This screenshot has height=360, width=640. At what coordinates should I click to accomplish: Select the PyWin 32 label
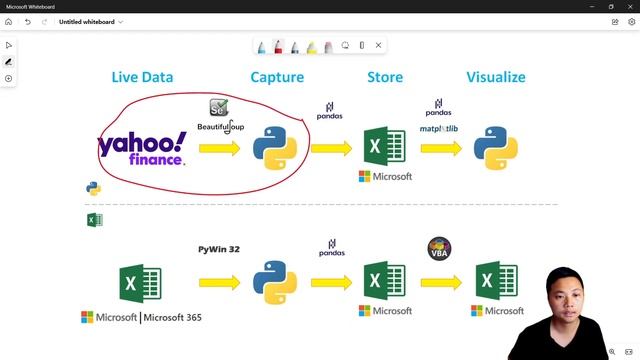point(219,249)
